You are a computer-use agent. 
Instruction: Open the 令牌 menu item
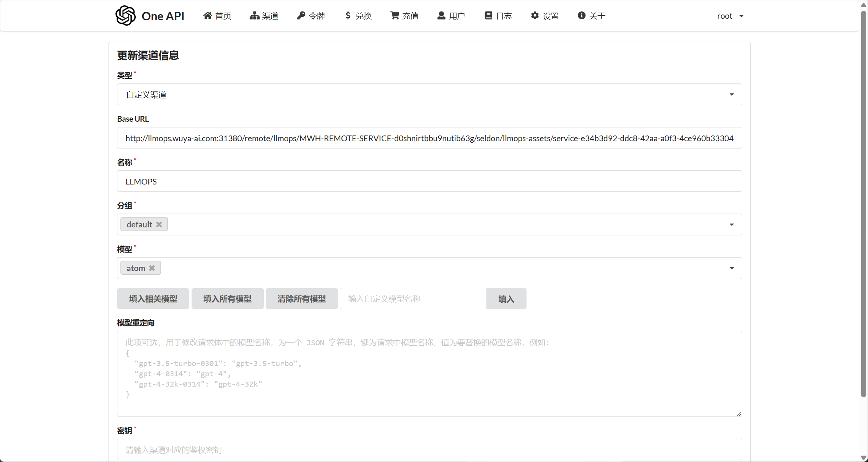pos(311,16)
